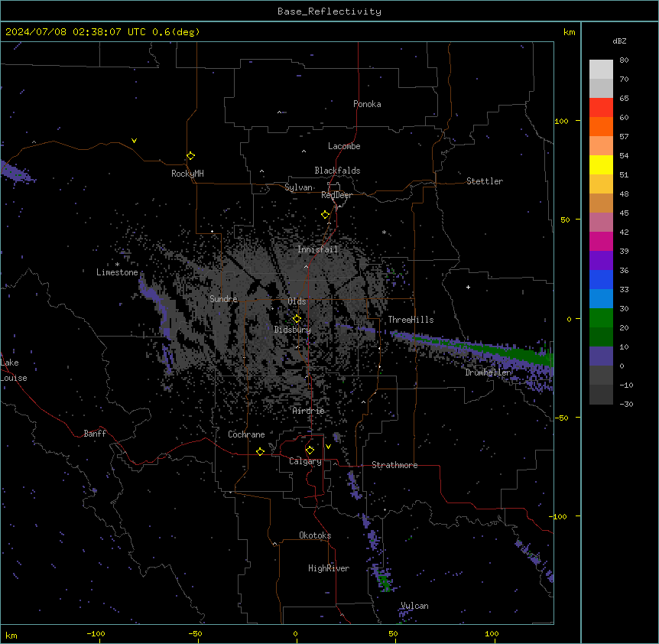Click the dBZ legend heading
Viewport: 659px width, 644px height.
point(619,41)
